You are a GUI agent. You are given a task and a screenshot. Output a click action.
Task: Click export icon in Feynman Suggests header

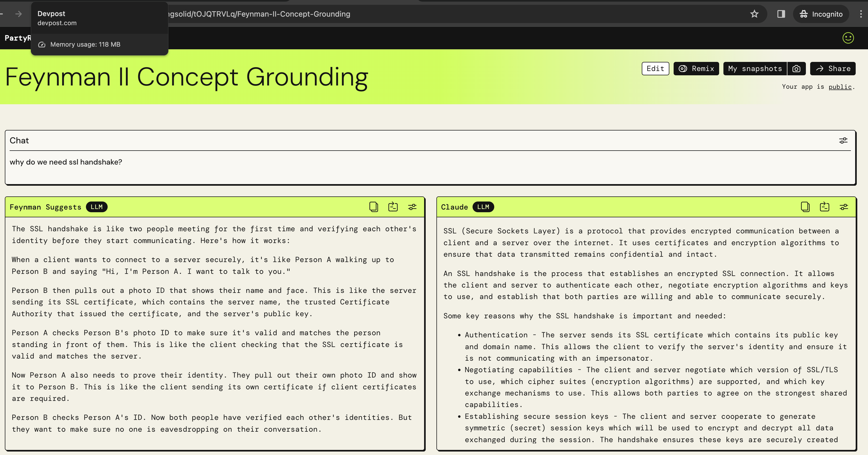[393, 207]
